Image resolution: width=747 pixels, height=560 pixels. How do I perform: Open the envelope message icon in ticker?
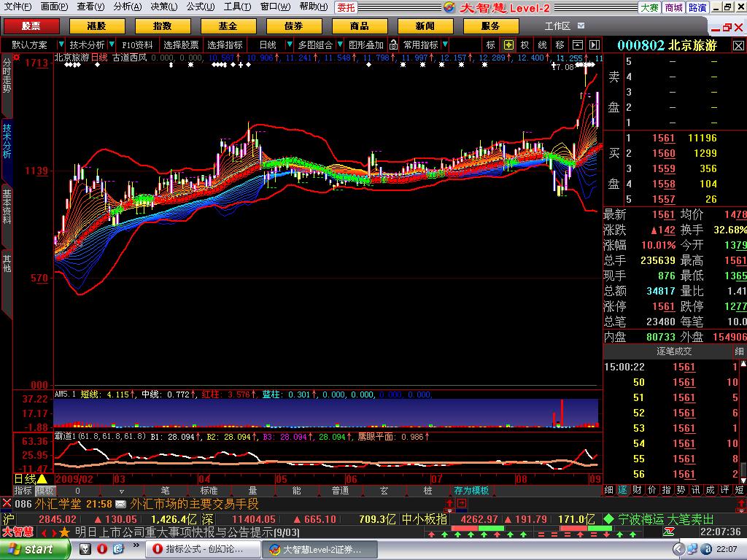[x=120, y=504]
